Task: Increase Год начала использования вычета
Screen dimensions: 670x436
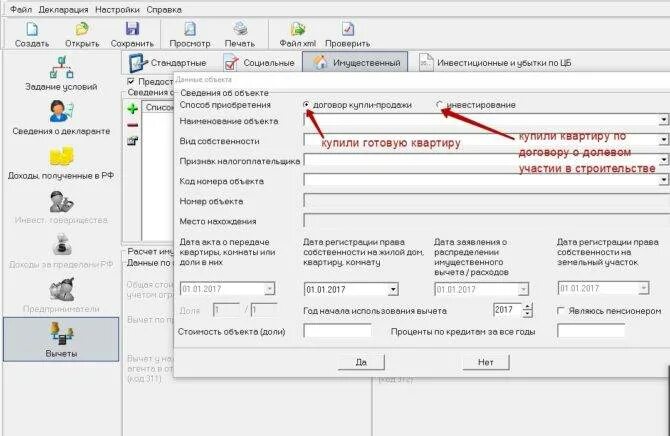Action: coord(528,306)
